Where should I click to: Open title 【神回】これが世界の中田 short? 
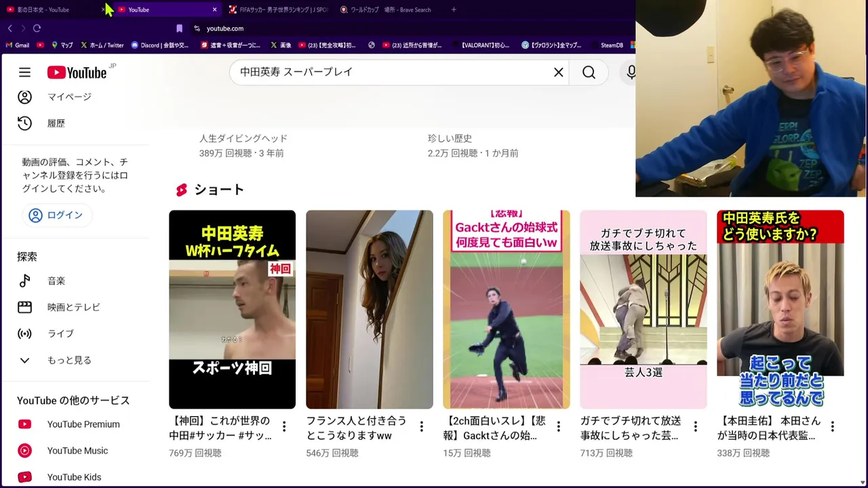tap(221, 428)
